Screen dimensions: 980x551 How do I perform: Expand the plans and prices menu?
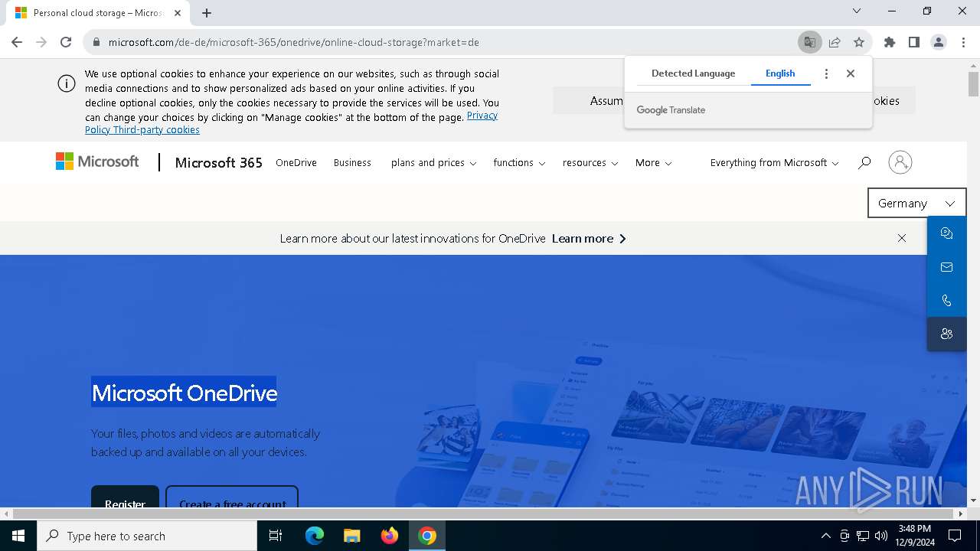433,162
